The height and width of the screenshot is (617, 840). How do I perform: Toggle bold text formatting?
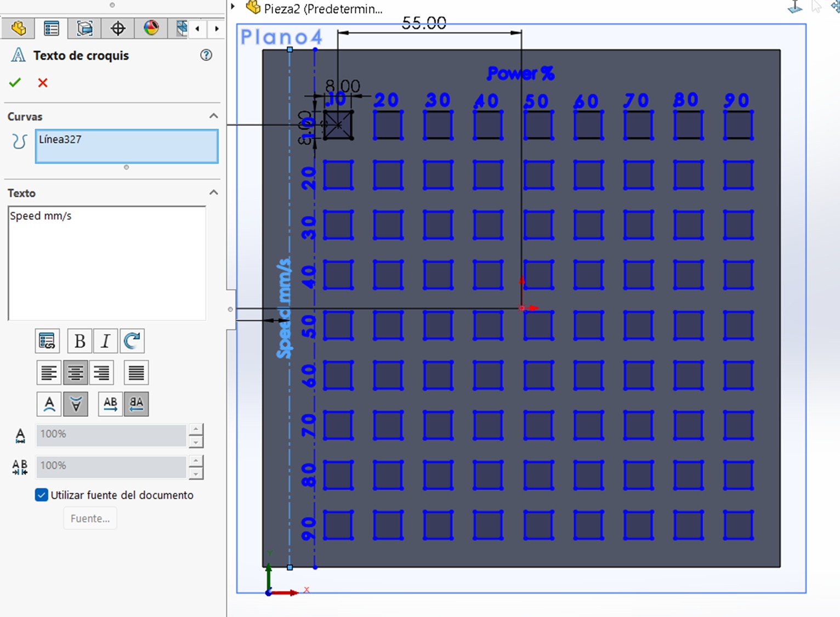(80, 341)
